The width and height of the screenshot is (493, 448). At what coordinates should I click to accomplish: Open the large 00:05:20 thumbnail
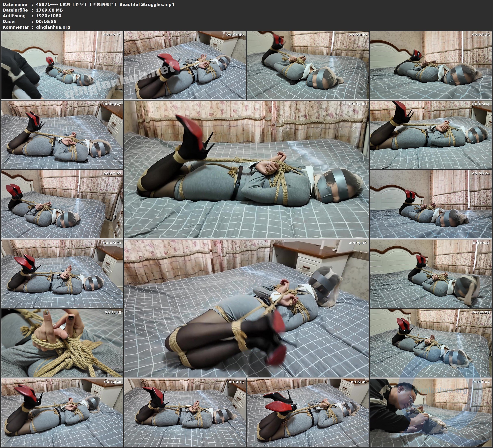pos(246,169)
